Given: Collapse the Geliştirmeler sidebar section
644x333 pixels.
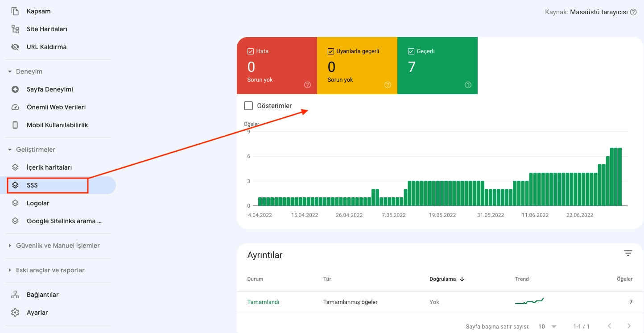Looking at the screenshot, I should click(x=10, y=149).
